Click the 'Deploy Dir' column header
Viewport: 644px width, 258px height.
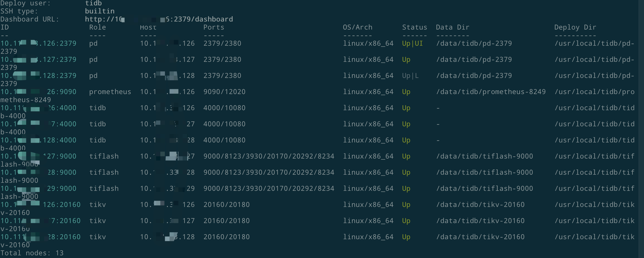tap(575, 27)
